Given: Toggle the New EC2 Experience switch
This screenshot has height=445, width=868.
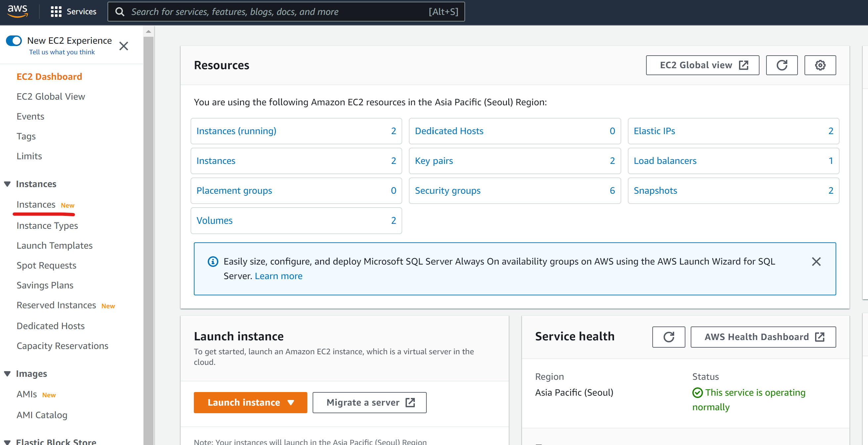Looking at the screenshot, I should (14, 40).
